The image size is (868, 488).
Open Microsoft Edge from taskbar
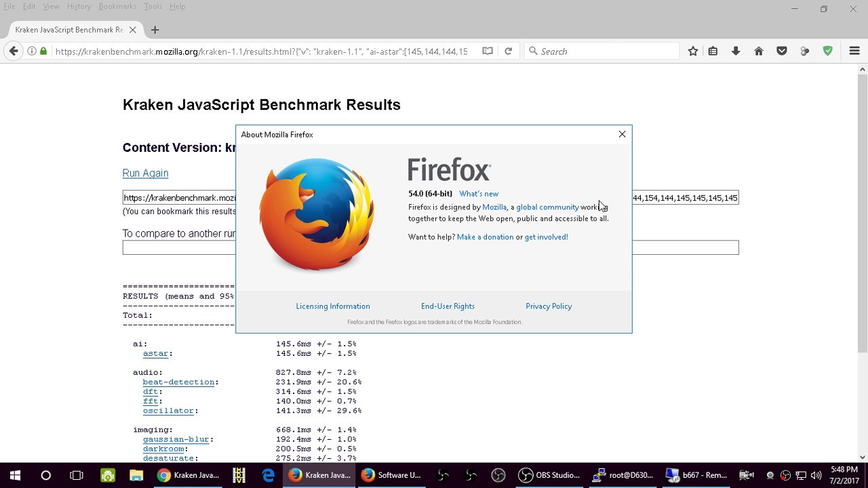[269, 475]
